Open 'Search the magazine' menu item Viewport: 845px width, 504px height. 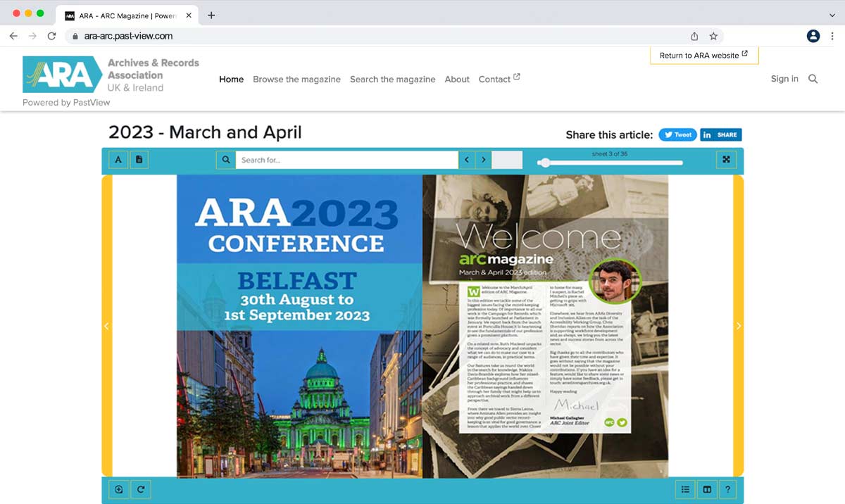(x=392, y=80)
